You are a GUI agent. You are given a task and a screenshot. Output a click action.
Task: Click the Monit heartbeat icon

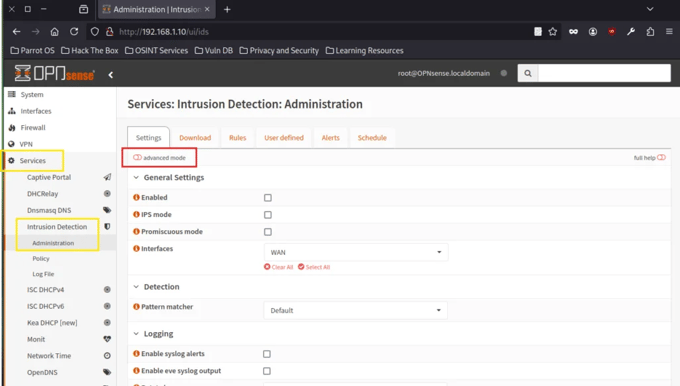coord(107,339)
